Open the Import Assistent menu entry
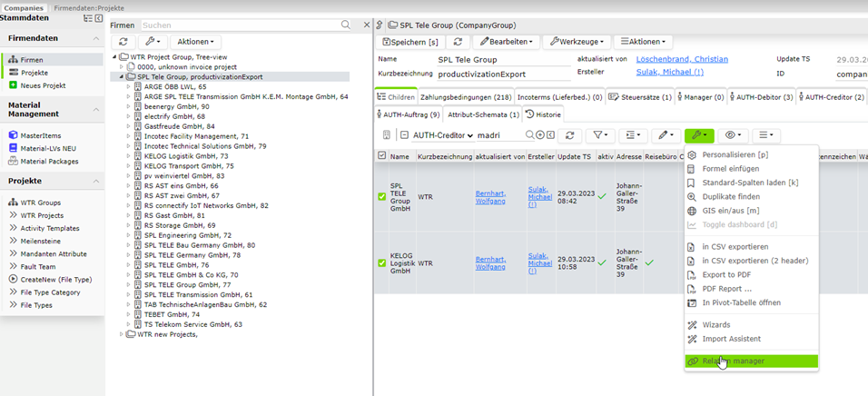 [x=731, y=339]
